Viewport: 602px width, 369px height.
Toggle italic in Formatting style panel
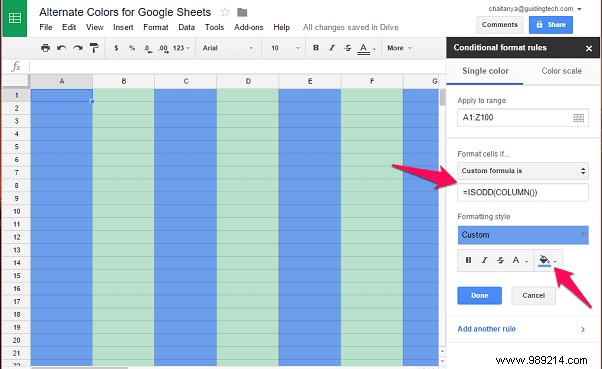[x=485, y=260]
